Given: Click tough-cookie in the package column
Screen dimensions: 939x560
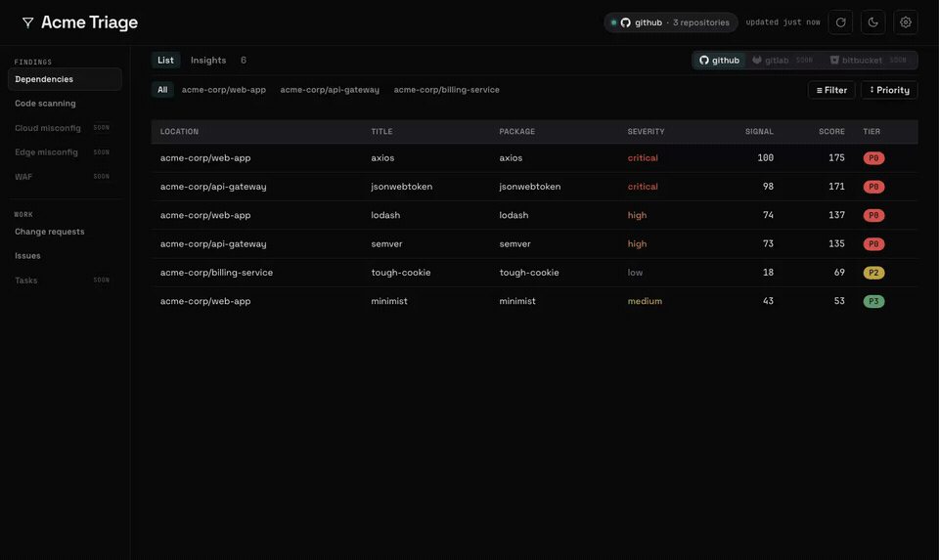Looking at the screenshot, I should coord(529,273).
